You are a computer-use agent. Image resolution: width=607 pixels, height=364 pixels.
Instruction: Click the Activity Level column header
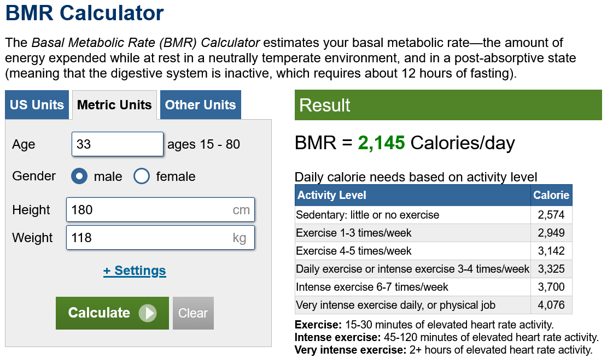tap(413, 195)
